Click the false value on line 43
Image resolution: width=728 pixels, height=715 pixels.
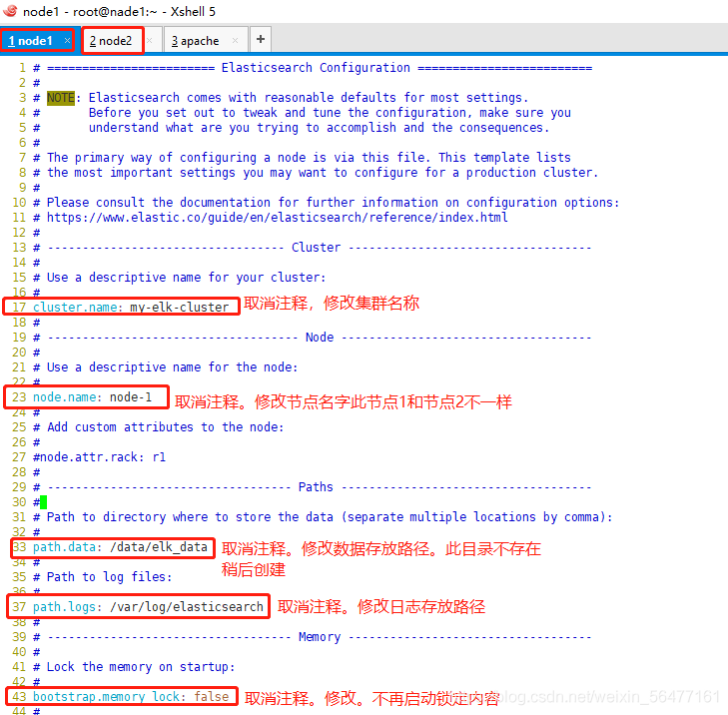[x=212, y=696]
